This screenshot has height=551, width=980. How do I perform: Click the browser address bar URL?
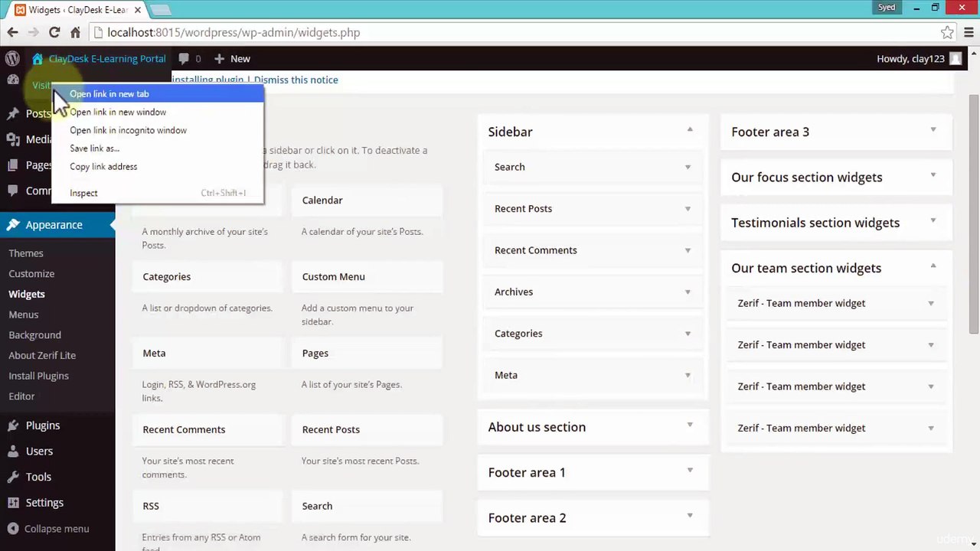click(x=234, y=32)
